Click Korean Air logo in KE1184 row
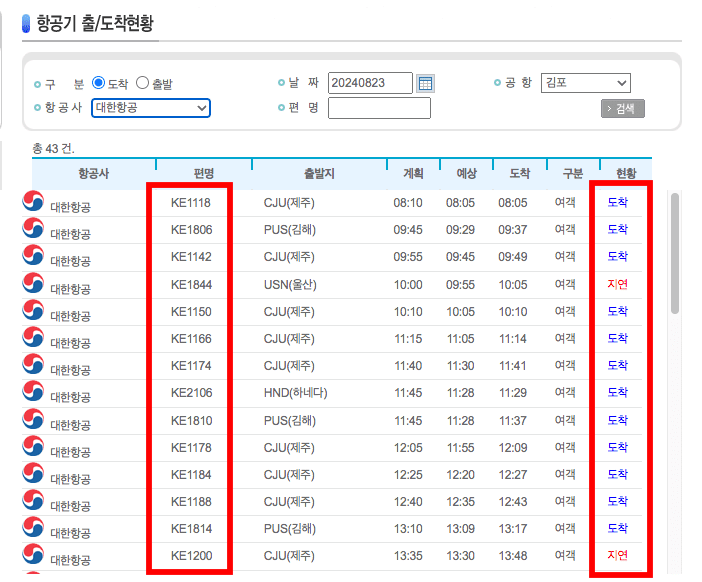702x582 pixels. (33, 473)
